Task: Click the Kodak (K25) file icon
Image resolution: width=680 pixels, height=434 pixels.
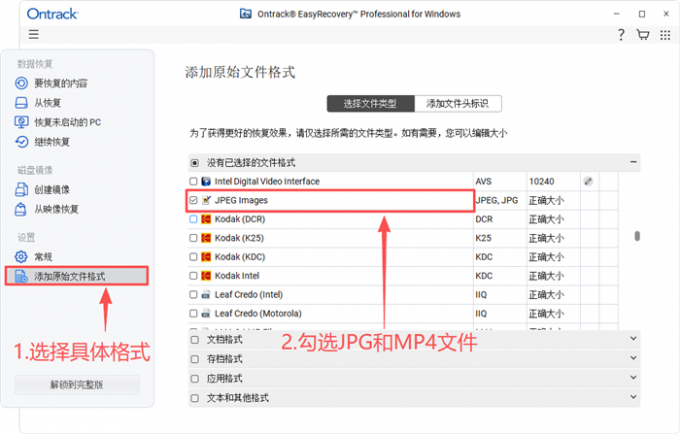Action: pos(206,238)
